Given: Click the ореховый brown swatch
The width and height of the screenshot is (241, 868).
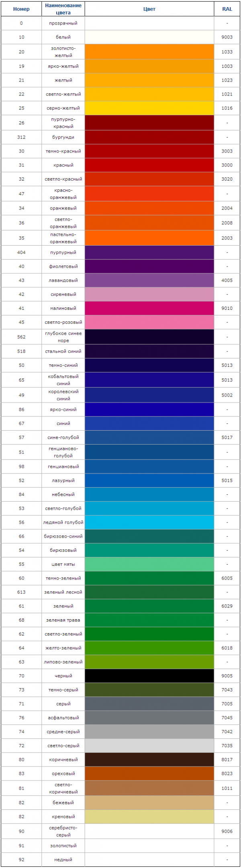Looking at the screenshot, I should [x=149, y=773].
